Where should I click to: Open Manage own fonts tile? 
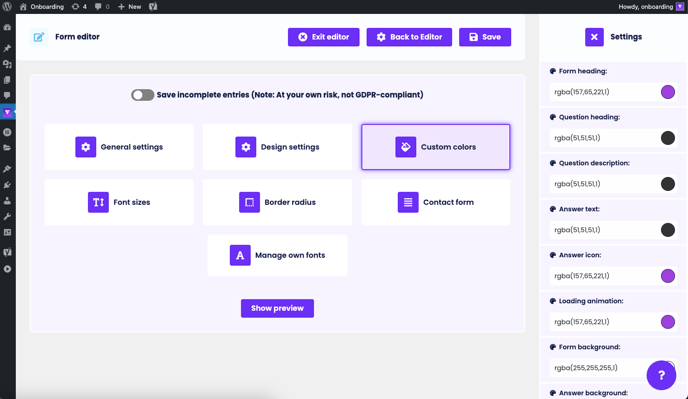[x=277, y=255]
